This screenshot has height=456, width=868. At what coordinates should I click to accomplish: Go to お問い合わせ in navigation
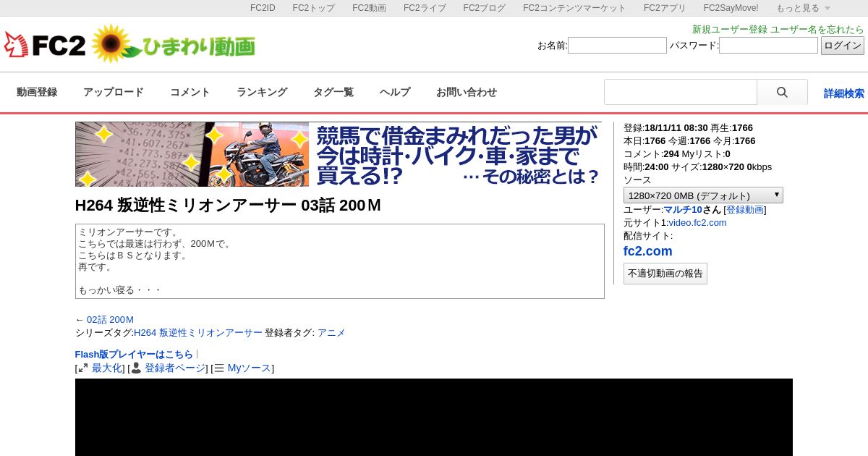click(467, 93)
